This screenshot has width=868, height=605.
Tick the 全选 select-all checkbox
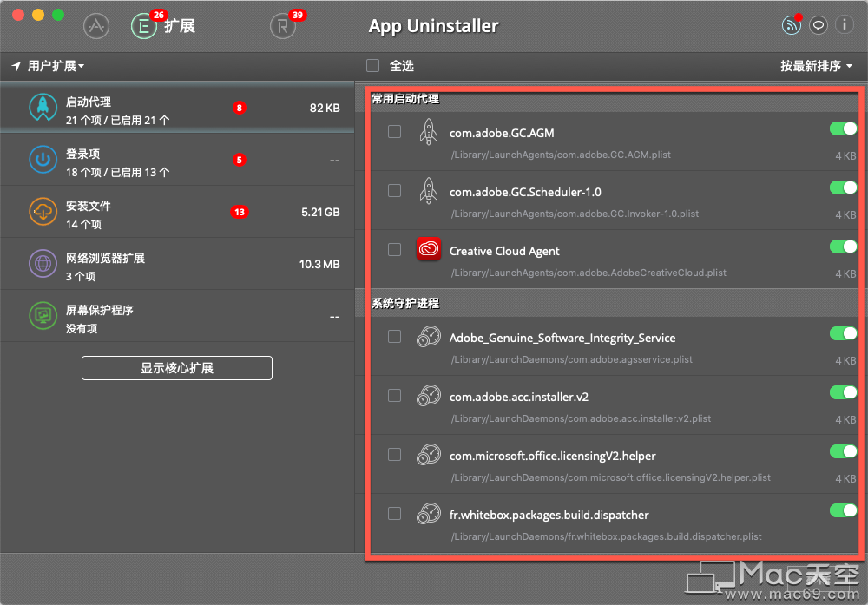[x=372, y=66]
